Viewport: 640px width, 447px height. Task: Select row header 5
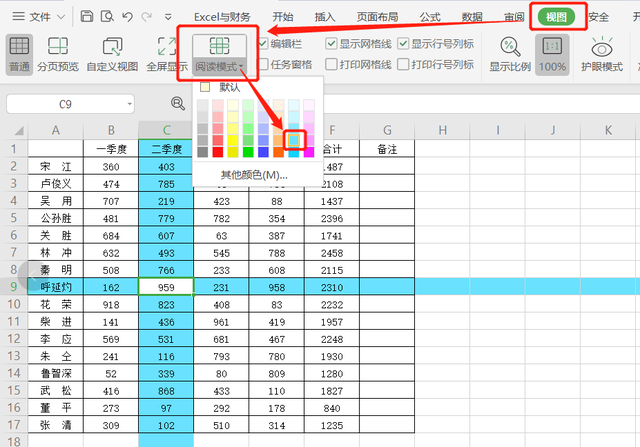coord(13,218)
